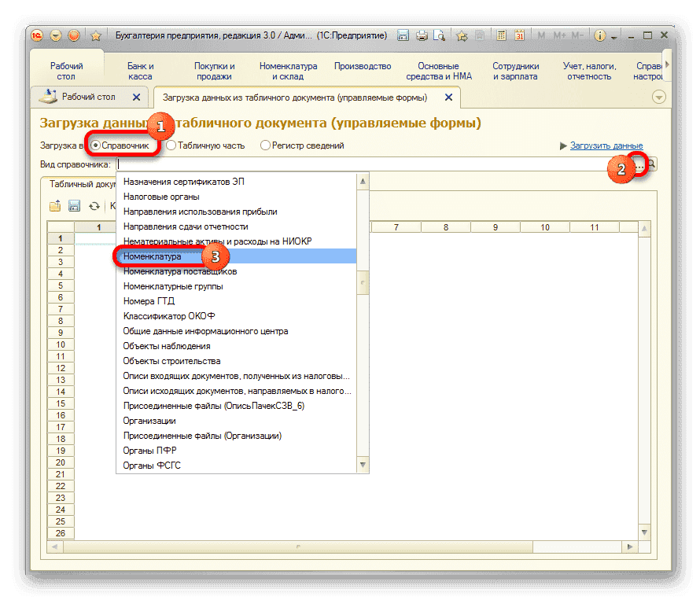Click the refresh icon in table toolbar
The width and height of the screenshot is (700, 600).
[x=94, y=205]
